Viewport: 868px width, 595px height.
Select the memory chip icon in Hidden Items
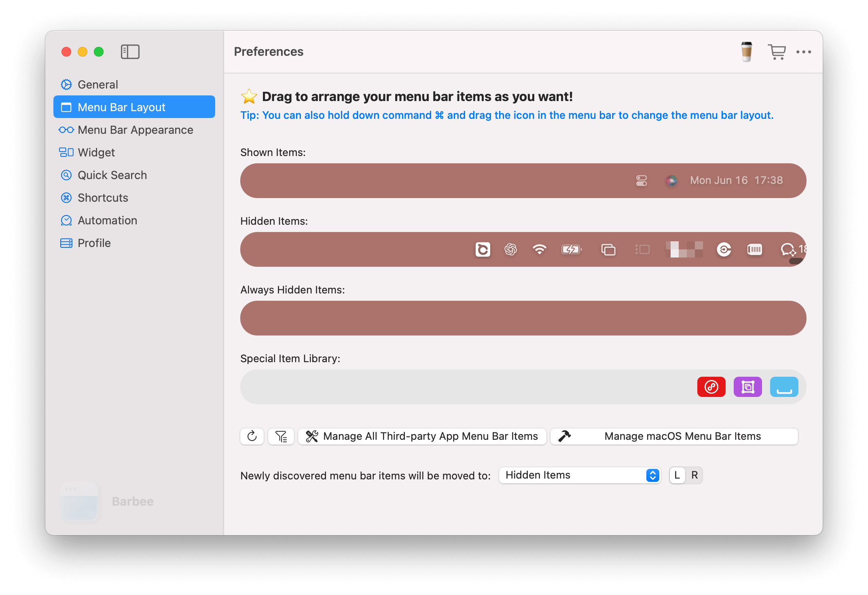coord(754,249)
